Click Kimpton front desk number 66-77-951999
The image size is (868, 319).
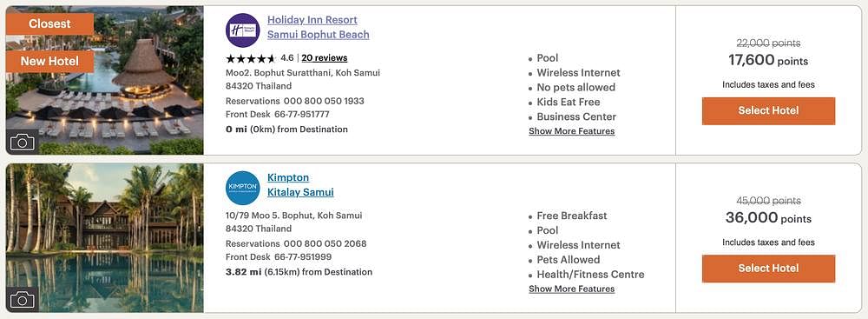tap(303, 257)
